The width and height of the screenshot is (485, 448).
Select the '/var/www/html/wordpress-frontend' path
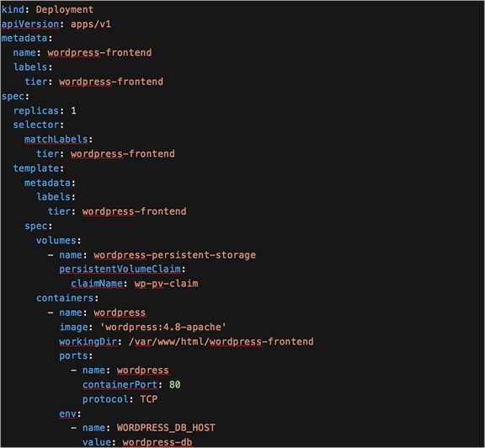[x=221, y=342]
